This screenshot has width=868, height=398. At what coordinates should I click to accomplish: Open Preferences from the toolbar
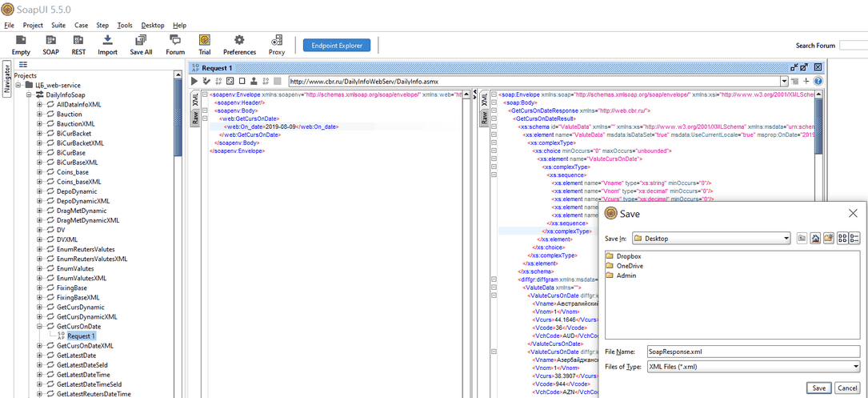tap(239, 45)
